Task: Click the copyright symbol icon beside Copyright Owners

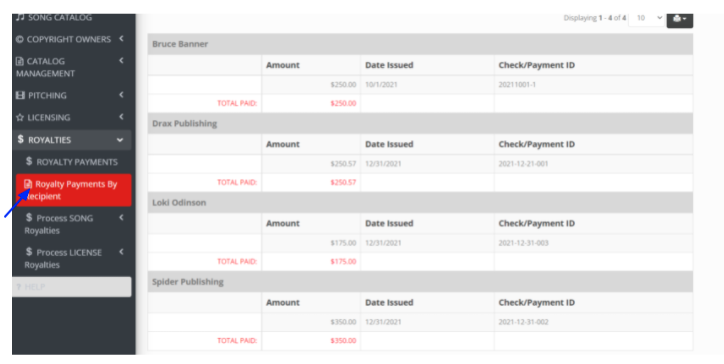Action: pyautogui.click(x=19, y=39)
